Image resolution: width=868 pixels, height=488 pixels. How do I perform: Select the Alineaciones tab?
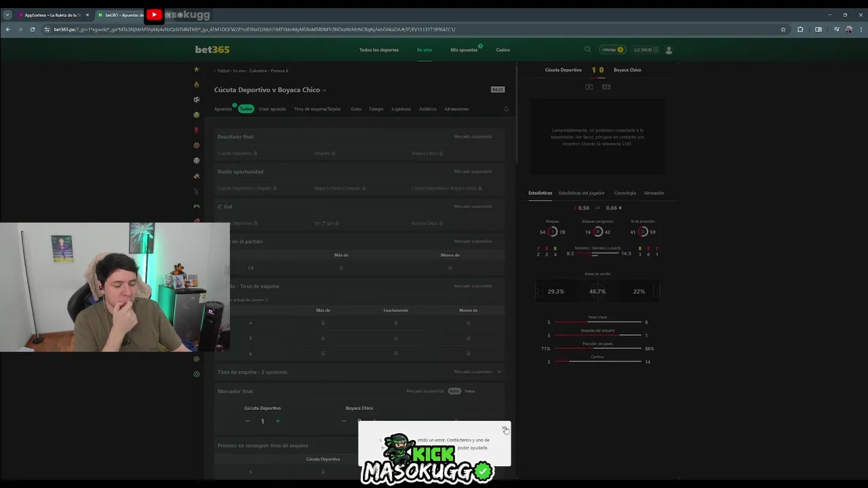pyautogui.click(x=456, y=108)
